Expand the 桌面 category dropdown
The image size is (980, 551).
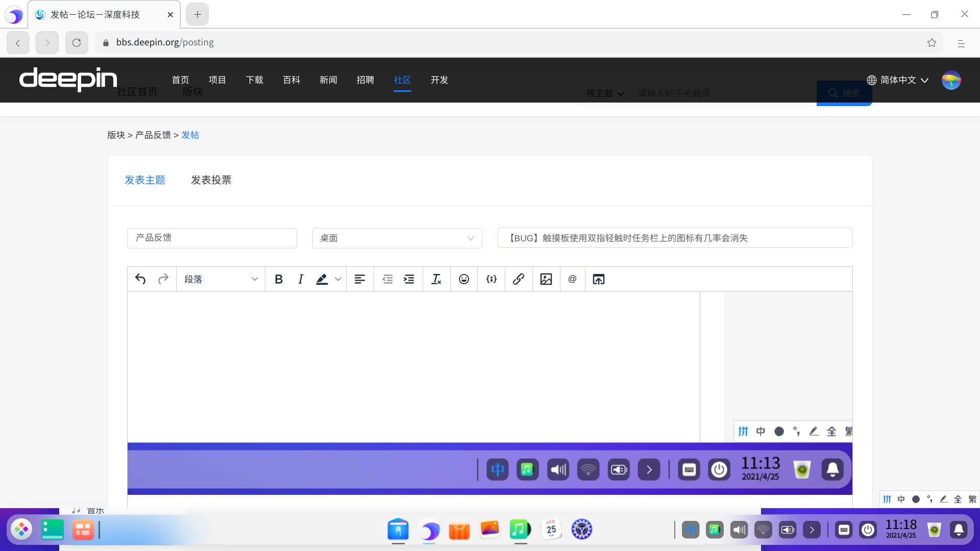click(397, 238)
